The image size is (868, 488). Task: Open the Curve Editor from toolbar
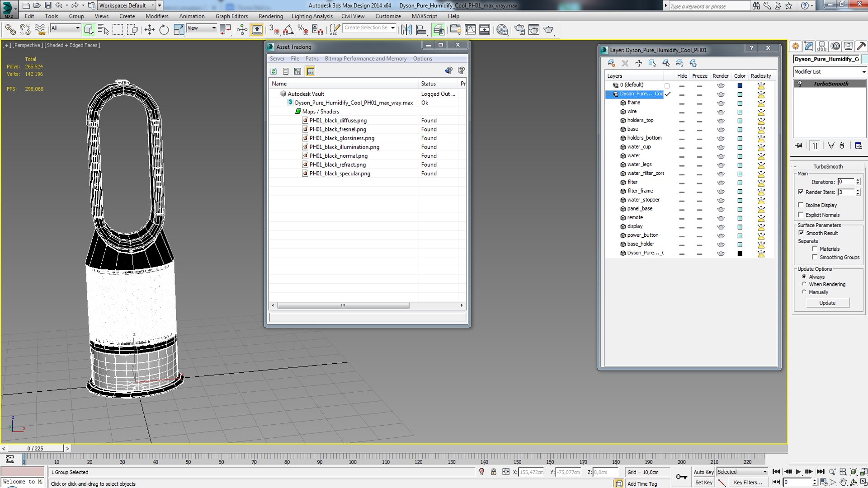tap(470, 30)
